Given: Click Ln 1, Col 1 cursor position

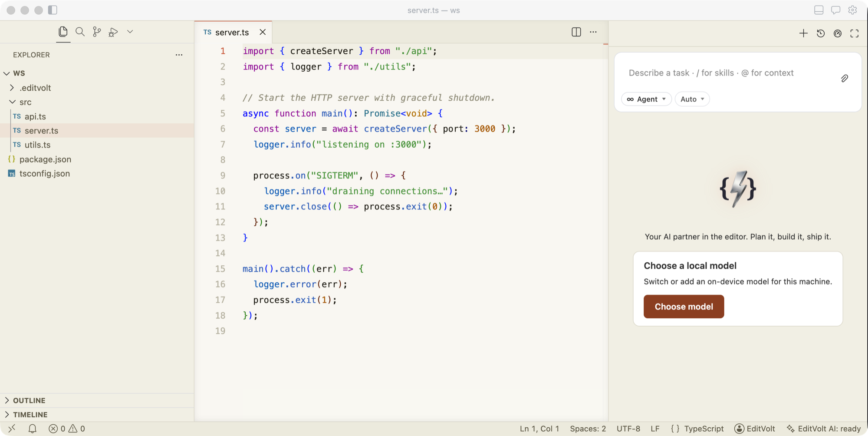Looking at the screenshot, I should click(539, 429).
